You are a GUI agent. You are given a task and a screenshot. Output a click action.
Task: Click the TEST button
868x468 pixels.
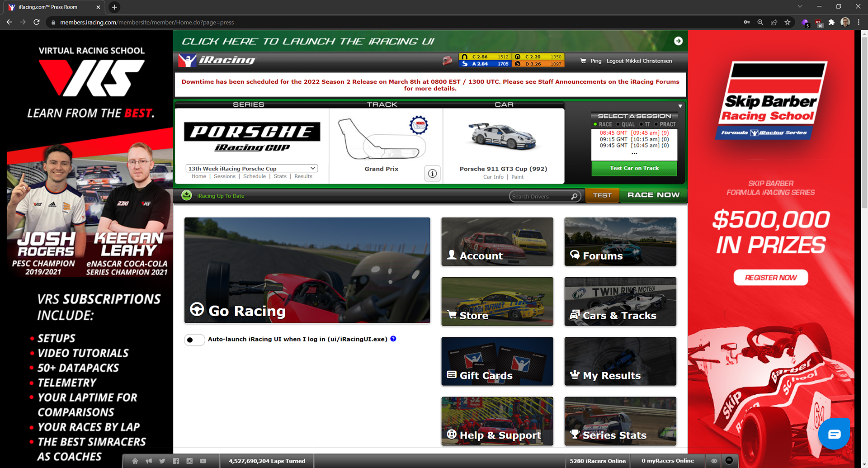pyautogui.click(x=602, y=195)
